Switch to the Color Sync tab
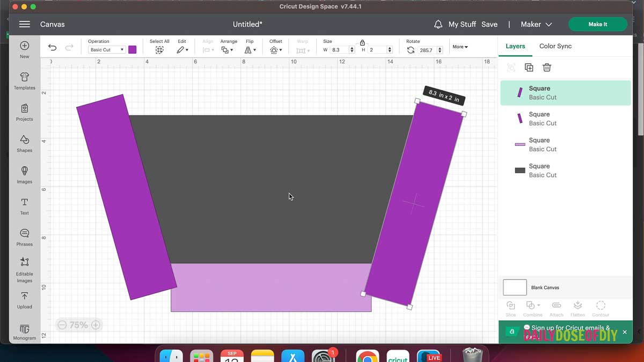644x362 pixels. coord(555,46)
